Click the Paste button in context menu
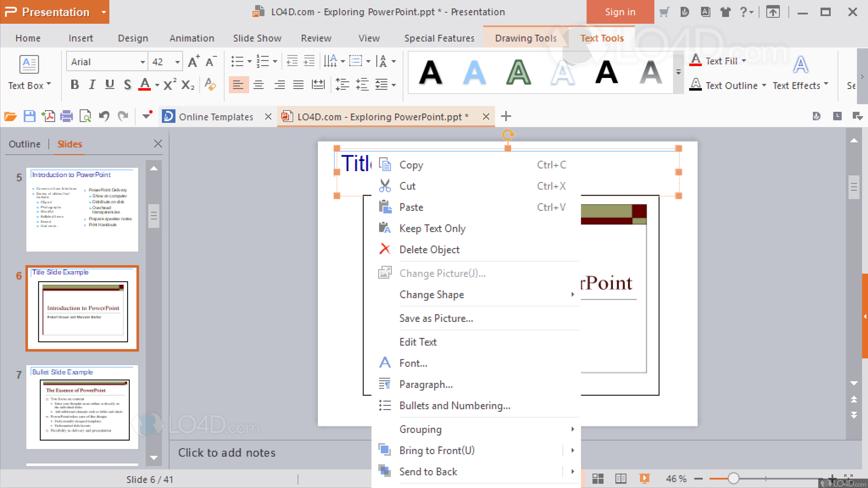The image size is (868, 488). coord(411,207)
